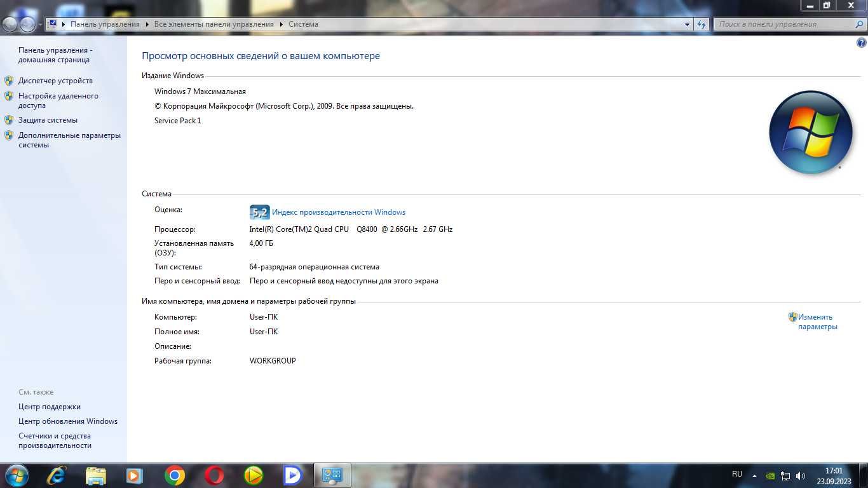Open "Диспетчер устройств" link
Viewport: 868px width, 488px height.
click(x=55, y=81)
